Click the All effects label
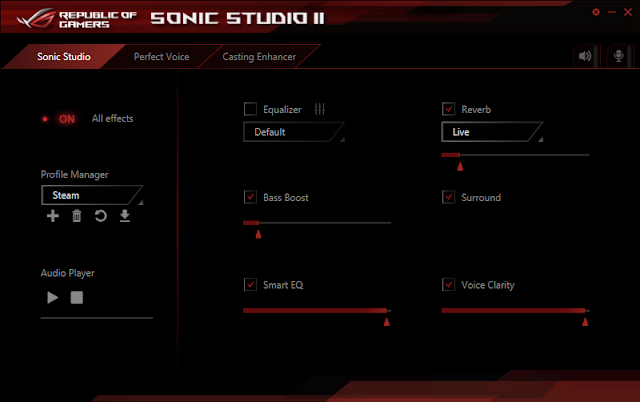This screenshot has width=640, height=402. pyautogui.click(x=112, y=118)
